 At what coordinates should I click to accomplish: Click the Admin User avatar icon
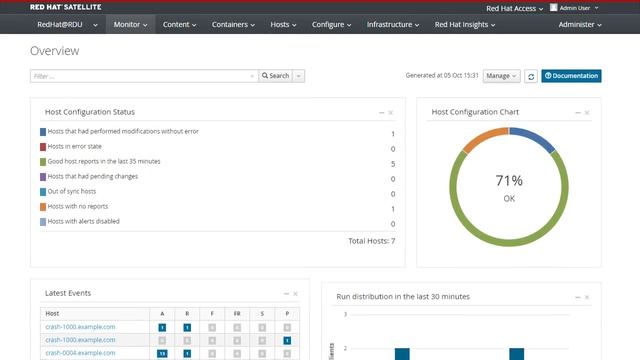[x=553, y=7]
